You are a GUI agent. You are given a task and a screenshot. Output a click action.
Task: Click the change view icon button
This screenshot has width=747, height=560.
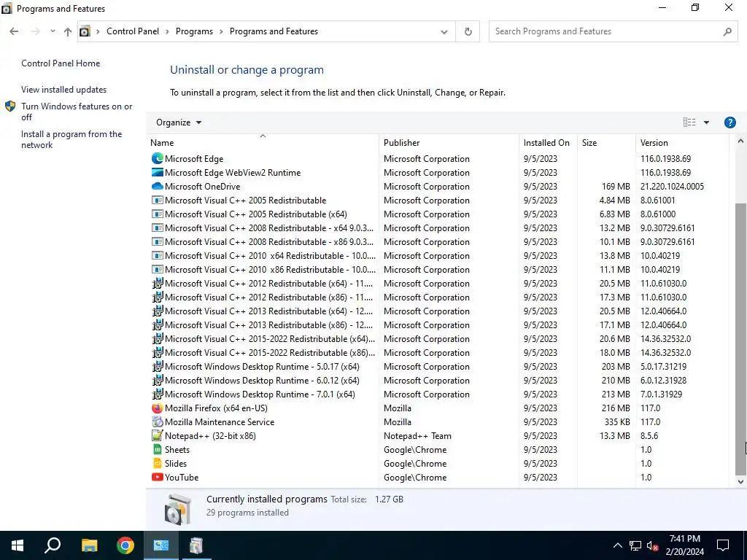tap(689, 122)
